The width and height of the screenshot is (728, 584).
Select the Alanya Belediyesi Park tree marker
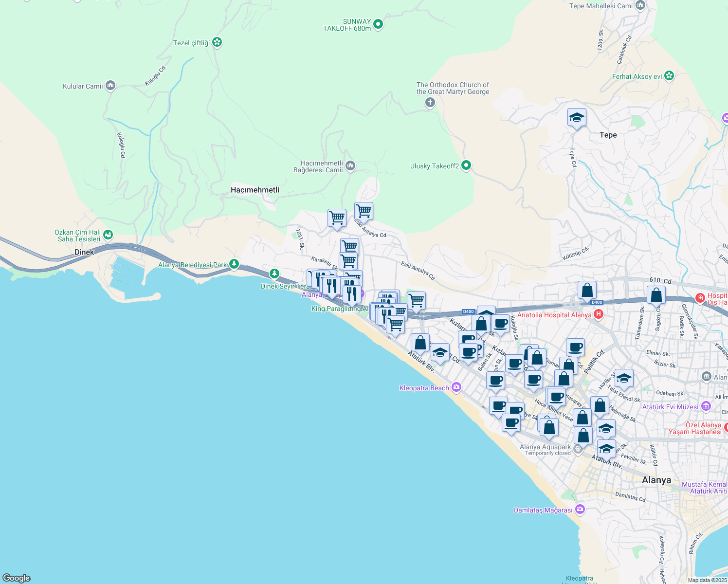click(x=234, y=264)
